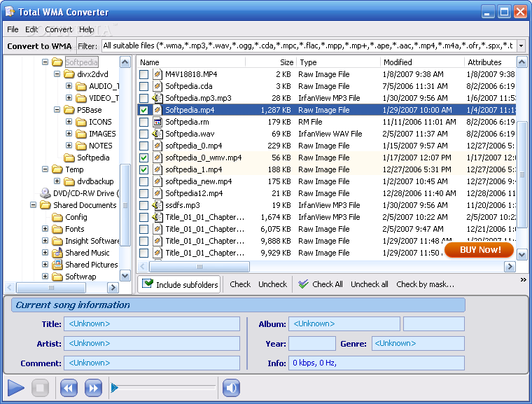Viewport: 532px width, 404px height.
Task: Click the audio icon of Softpedia.wav
Action: pos(157,134)
